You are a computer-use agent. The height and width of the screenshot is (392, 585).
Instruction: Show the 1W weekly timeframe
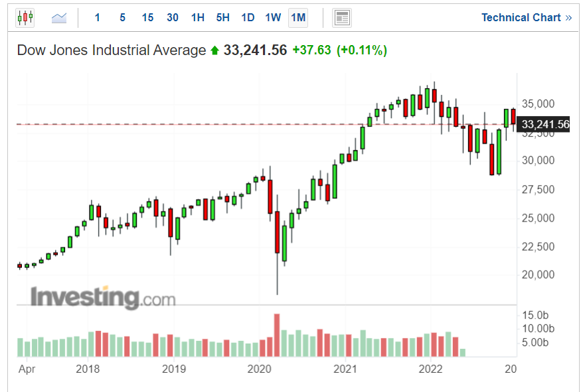[273, 18]
